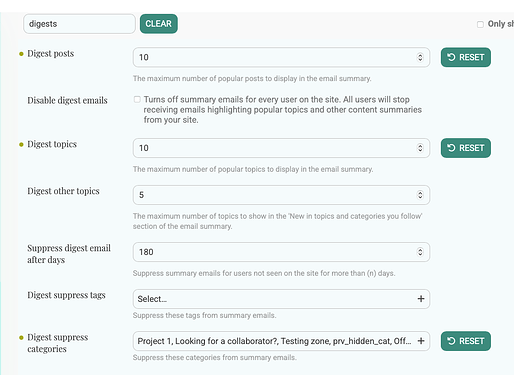Click 'Suppress summary emails for users not seen' text
514x375 pixels.
[264, 273]
